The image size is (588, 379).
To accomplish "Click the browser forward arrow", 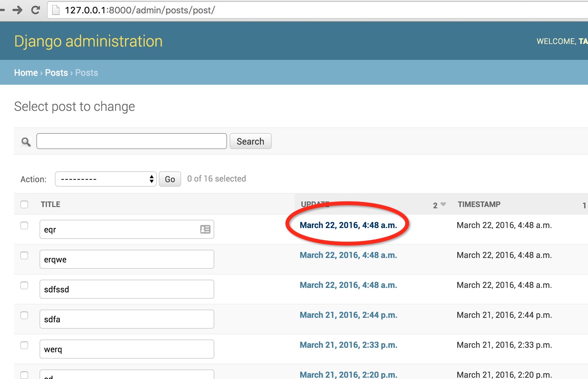I will [x=17, y=10].
